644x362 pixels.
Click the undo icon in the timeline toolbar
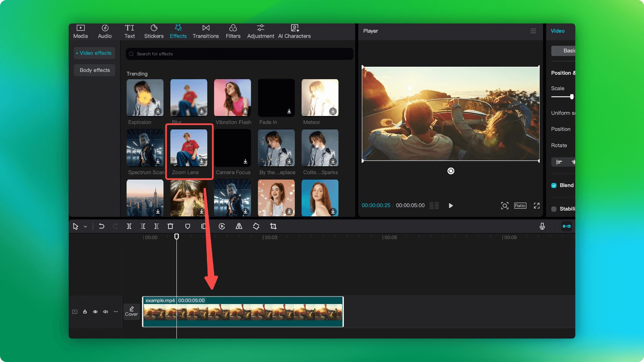point(102,226)
